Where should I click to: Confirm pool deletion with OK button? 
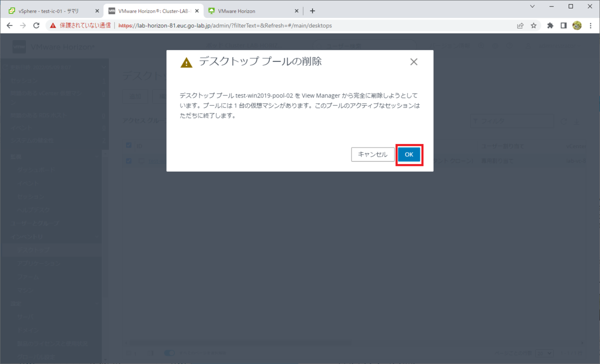tap(409, 155)
